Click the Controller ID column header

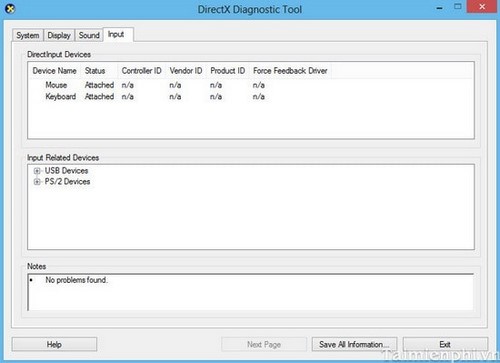142,71
